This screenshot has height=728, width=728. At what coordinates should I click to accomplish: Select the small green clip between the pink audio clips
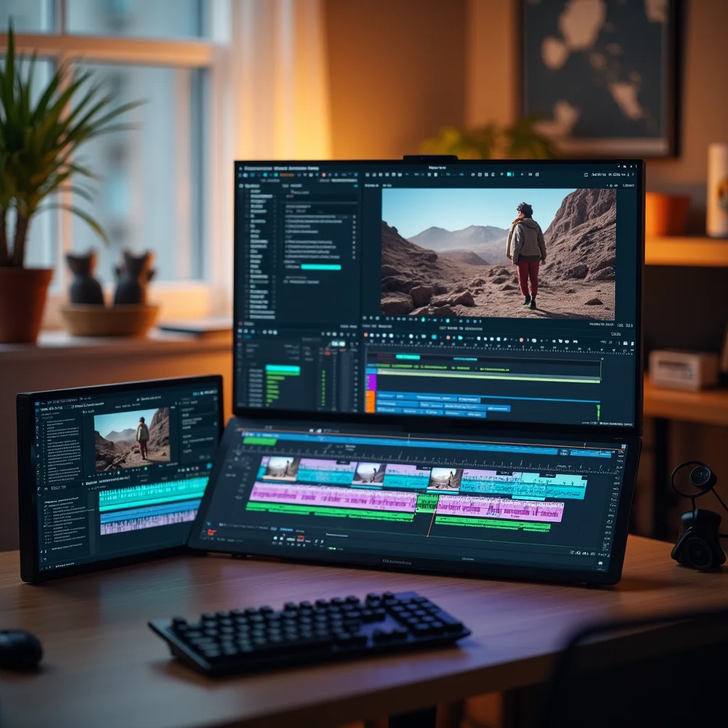pos(427,503)
